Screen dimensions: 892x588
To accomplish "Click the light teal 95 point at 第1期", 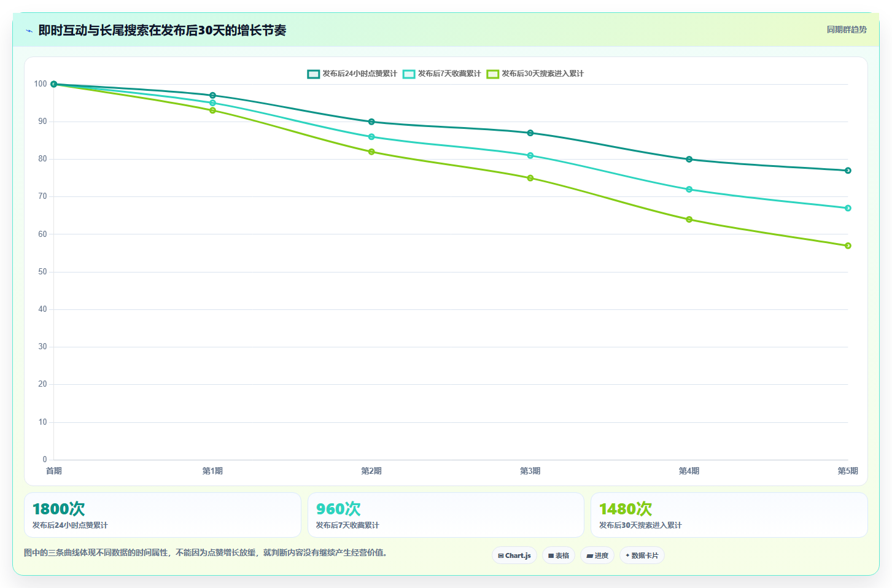I will [x=212, y=103].
